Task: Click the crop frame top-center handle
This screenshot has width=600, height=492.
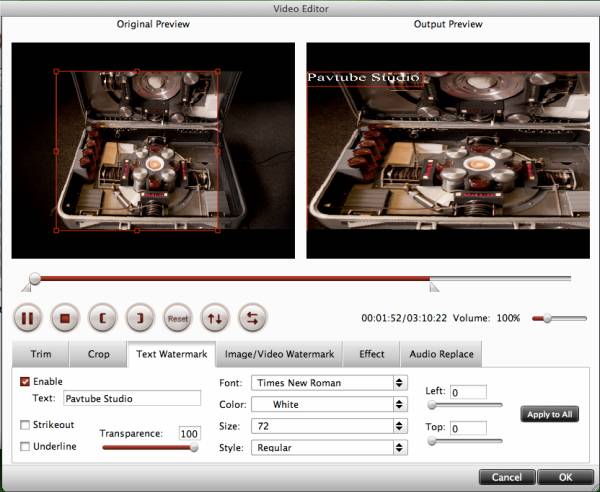Action: [137, 71]
